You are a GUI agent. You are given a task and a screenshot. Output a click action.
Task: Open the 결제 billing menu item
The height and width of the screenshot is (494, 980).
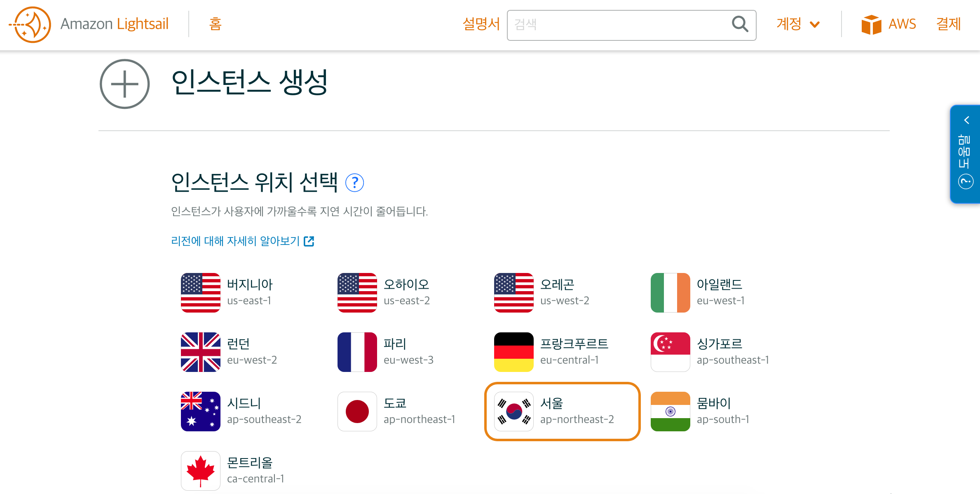tap(948, 24)
